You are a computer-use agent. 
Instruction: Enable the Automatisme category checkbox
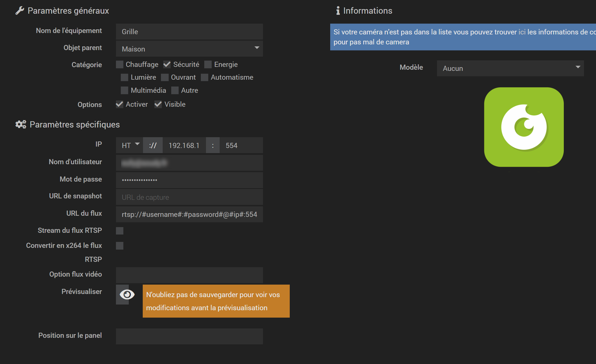[x=205, y=77]
